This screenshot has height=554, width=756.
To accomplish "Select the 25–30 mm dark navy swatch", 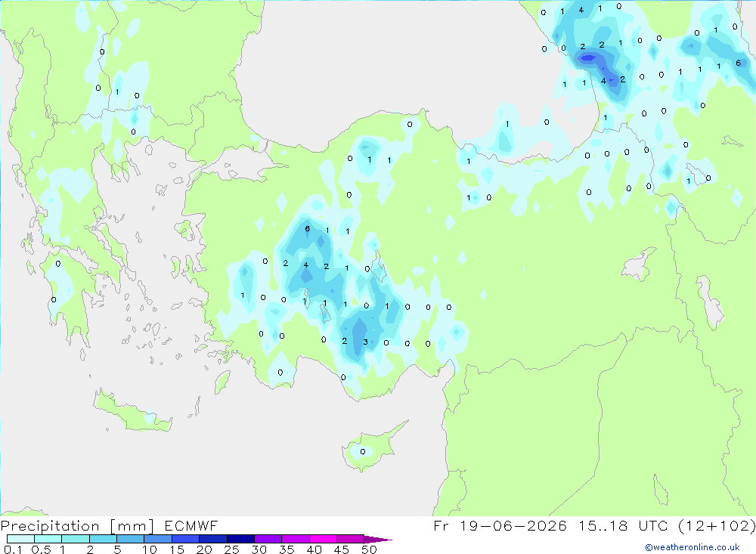I will point(240,539).
